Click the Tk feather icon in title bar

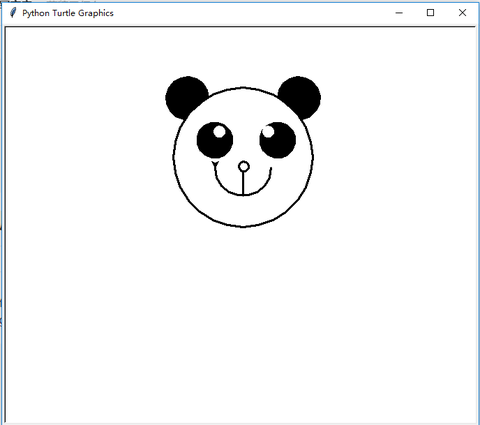[13, 13]
